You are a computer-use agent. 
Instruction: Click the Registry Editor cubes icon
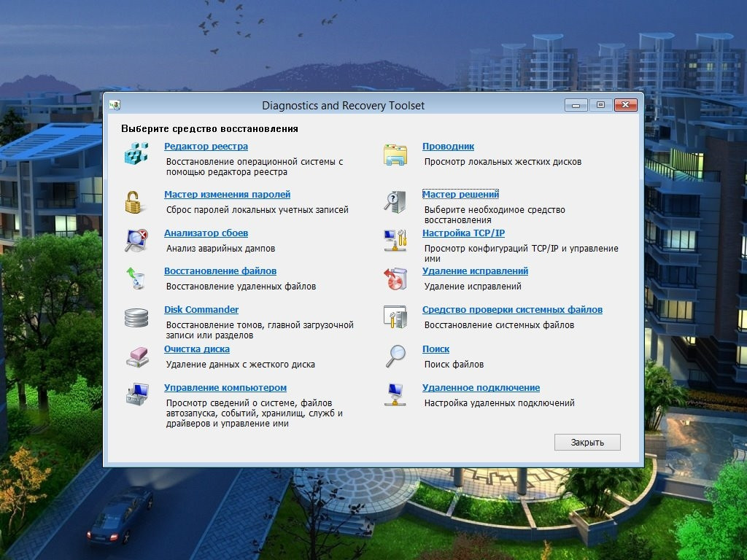click(136, 153)
